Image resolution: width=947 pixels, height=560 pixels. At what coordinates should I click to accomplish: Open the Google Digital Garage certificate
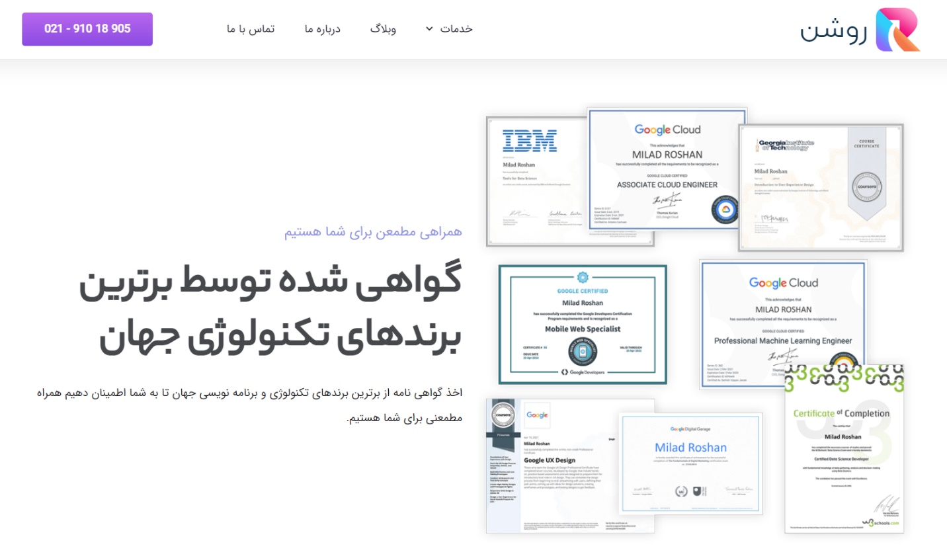(x=690, y=463)
